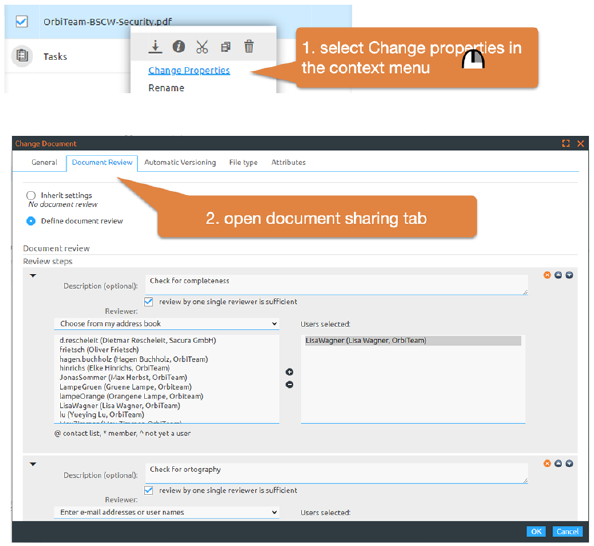594x546 pixels.
Task: Remove selected user with the minus icon
Action: click(289, 385)
